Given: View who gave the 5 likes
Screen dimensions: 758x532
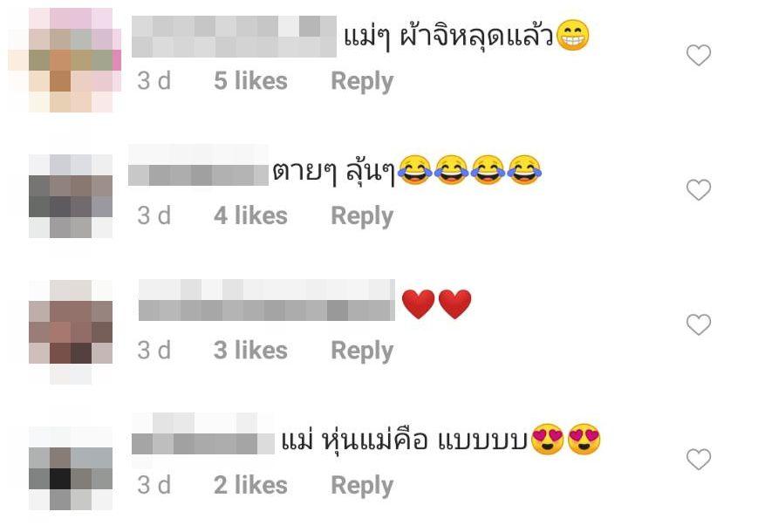Looking at the screenshot, I should coord(250,81).
